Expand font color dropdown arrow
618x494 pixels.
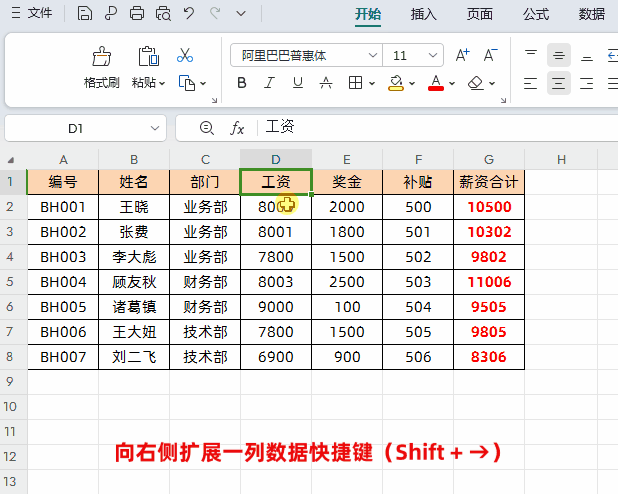[x=452, y=83]
